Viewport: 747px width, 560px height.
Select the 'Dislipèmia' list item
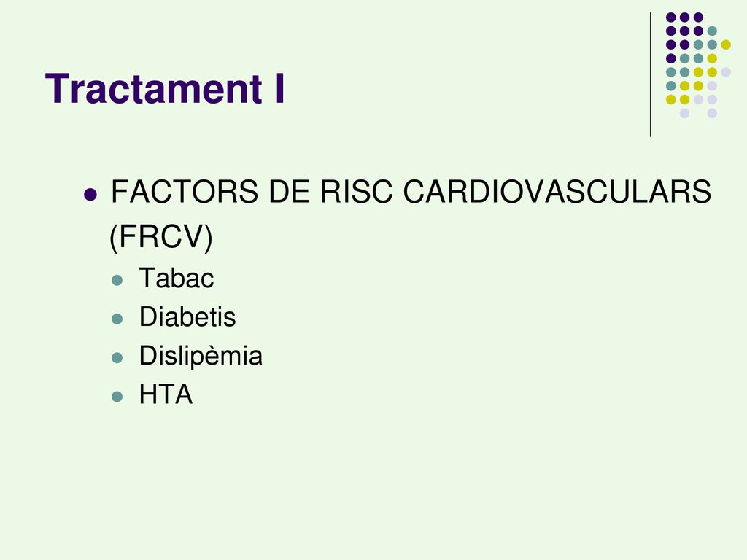201,356
